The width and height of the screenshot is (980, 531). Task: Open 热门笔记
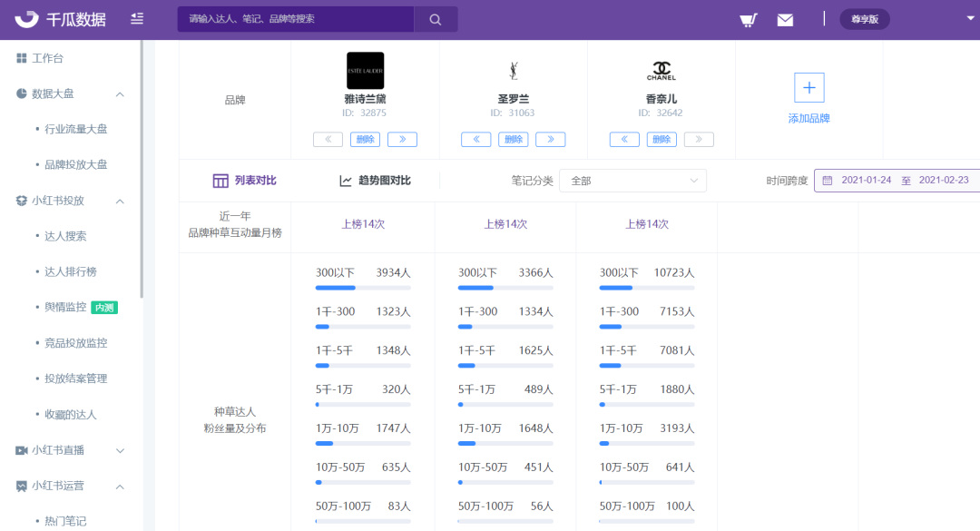click(x=65, y=521)
